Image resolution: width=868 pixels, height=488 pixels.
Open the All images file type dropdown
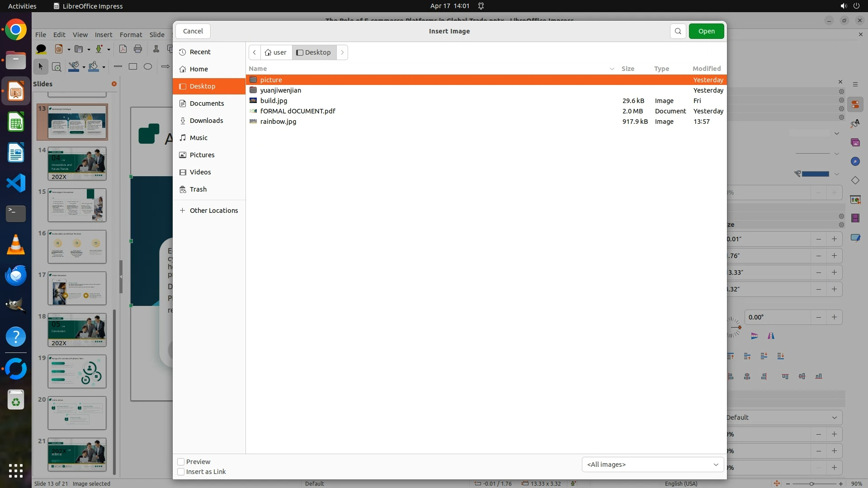pos(652,465)
